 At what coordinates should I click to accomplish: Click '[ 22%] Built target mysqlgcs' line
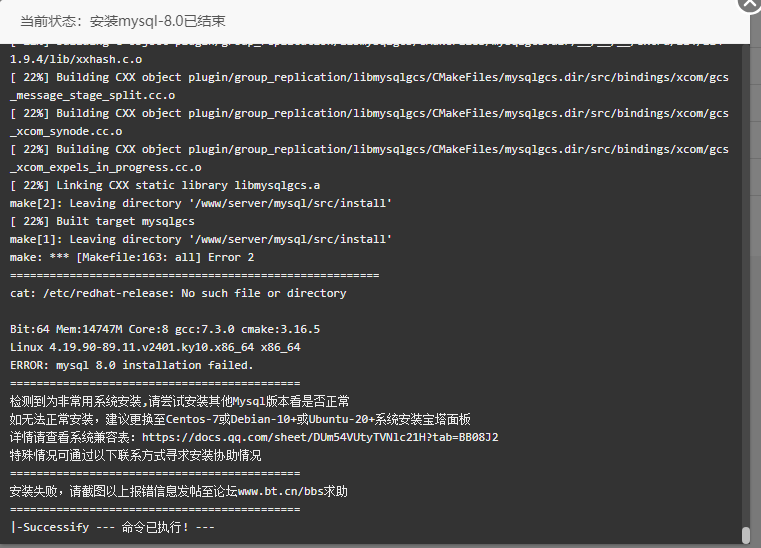click(x=102, y=221)
